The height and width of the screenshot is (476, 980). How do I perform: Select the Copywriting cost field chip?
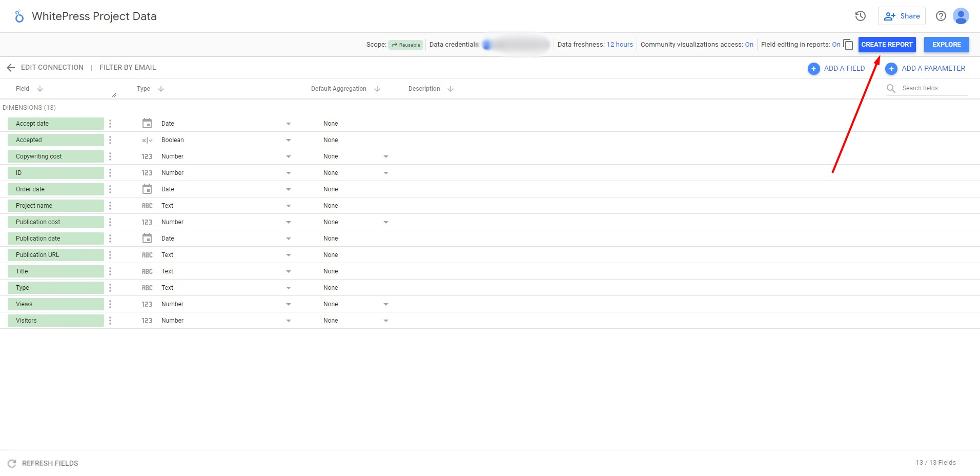56,156
